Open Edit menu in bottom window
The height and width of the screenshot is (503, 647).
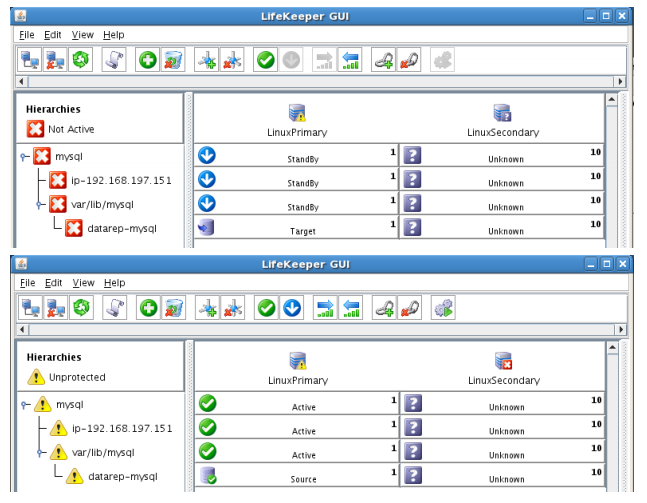coord(53,283)
